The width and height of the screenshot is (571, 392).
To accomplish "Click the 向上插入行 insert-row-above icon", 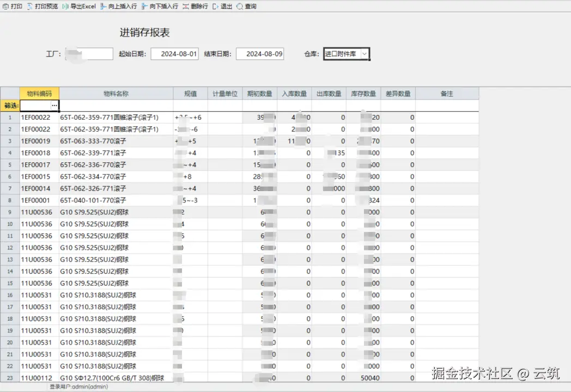I will pos(104,6).
